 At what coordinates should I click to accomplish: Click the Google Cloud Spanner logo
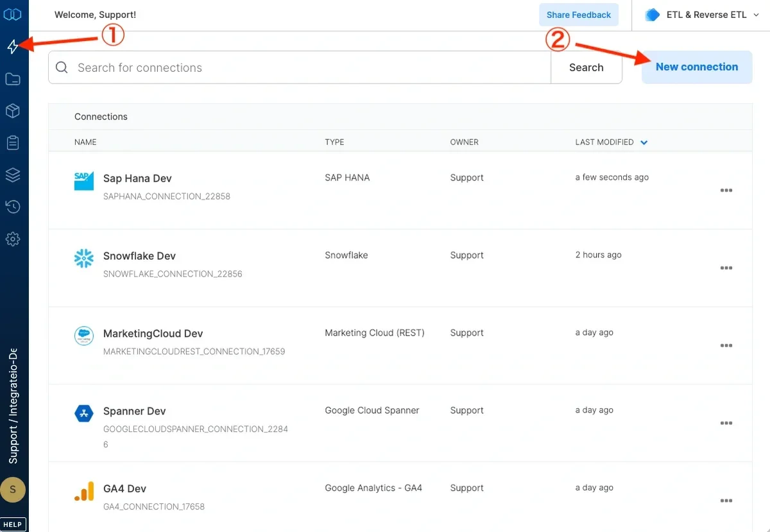coord(84,414)
